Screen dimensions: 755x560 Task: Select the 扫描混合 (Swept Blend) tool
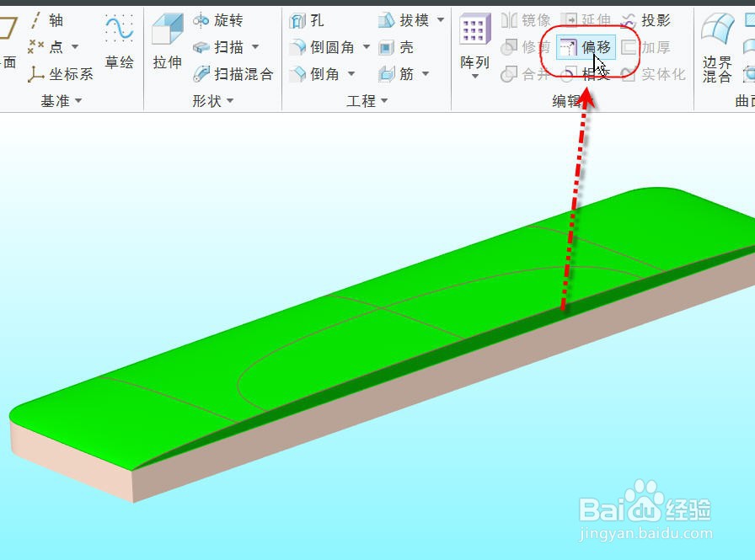pos(233,74)
